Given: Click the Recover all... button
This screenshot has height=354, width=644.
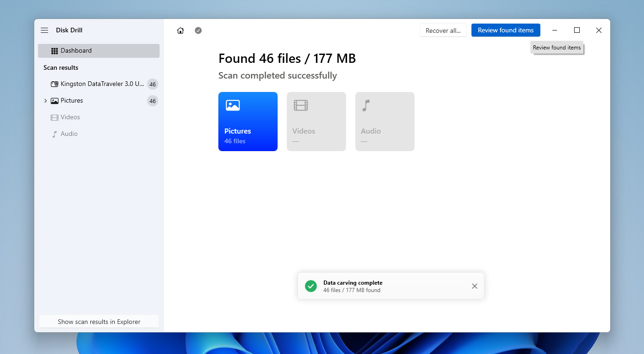Looking at the screenshot, I should pyautogui.click(x=443, y=31).
